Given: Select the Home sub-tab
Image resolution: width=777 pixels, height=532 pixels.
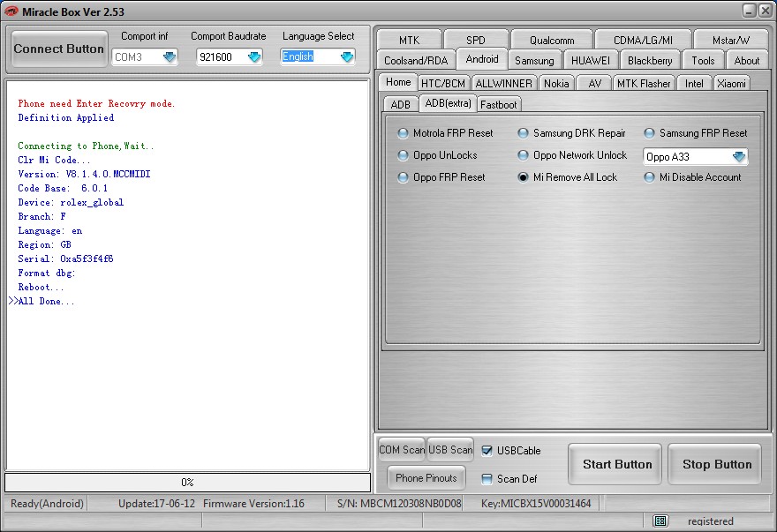Looking at the screenshot, I should coord(398,82).
